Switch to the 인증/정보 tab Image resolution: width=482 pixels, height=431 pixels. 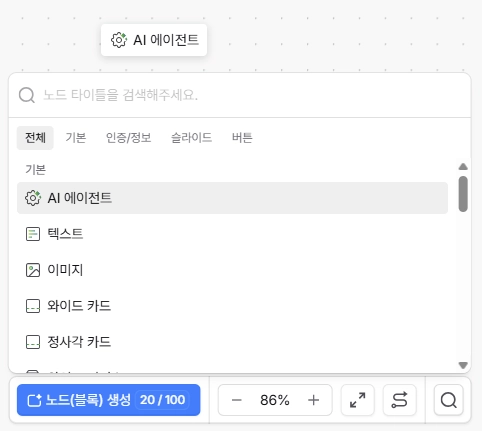[x=128, y=138]
